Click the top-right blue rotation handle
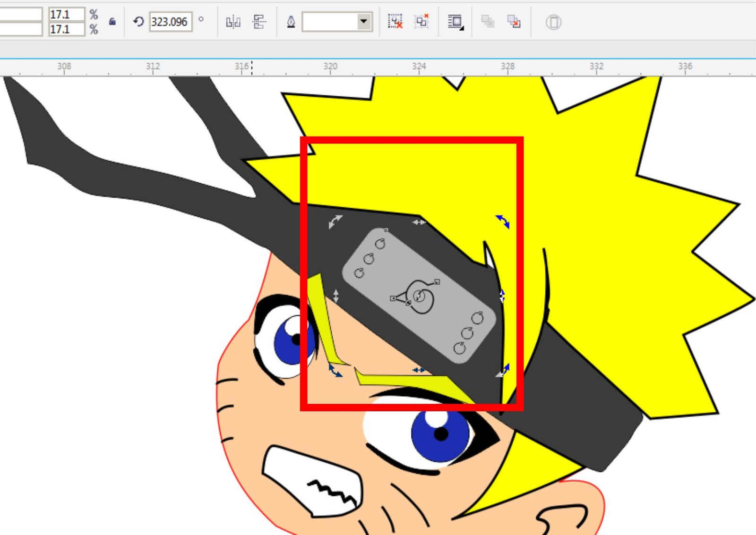 (x=503, y=221)
